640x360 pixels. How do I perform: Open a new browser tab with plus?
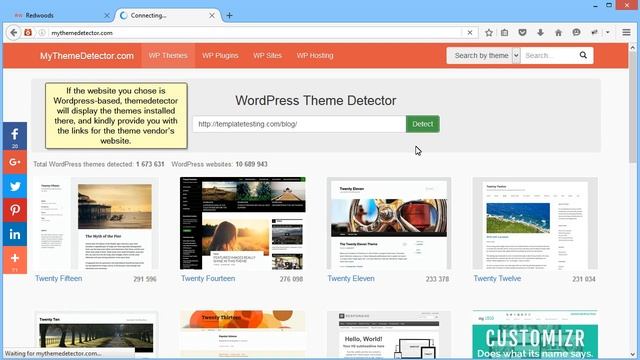(x=229, y=16)
